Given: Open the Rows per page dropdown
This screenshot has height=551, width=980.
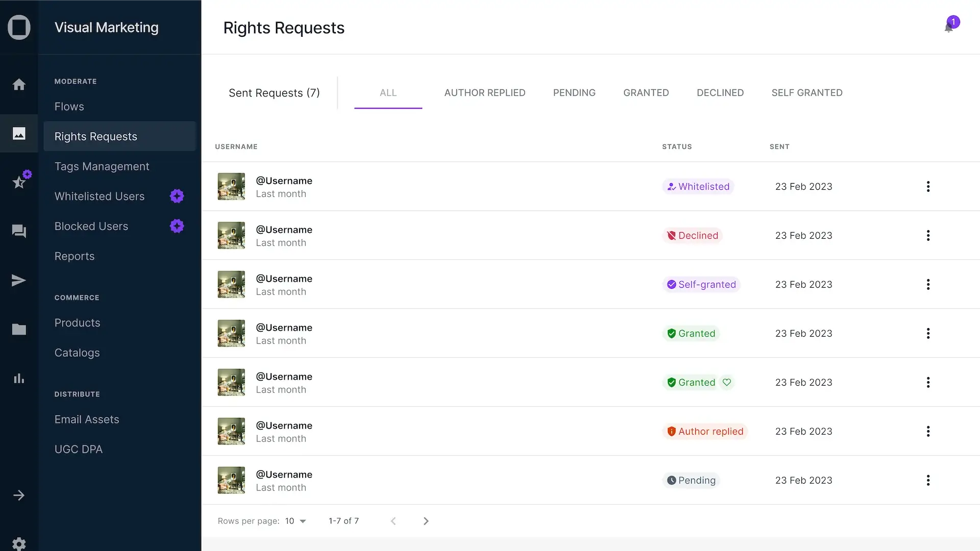Looking at the screenshot, I should pyautogui.click(x=296, y=521).
